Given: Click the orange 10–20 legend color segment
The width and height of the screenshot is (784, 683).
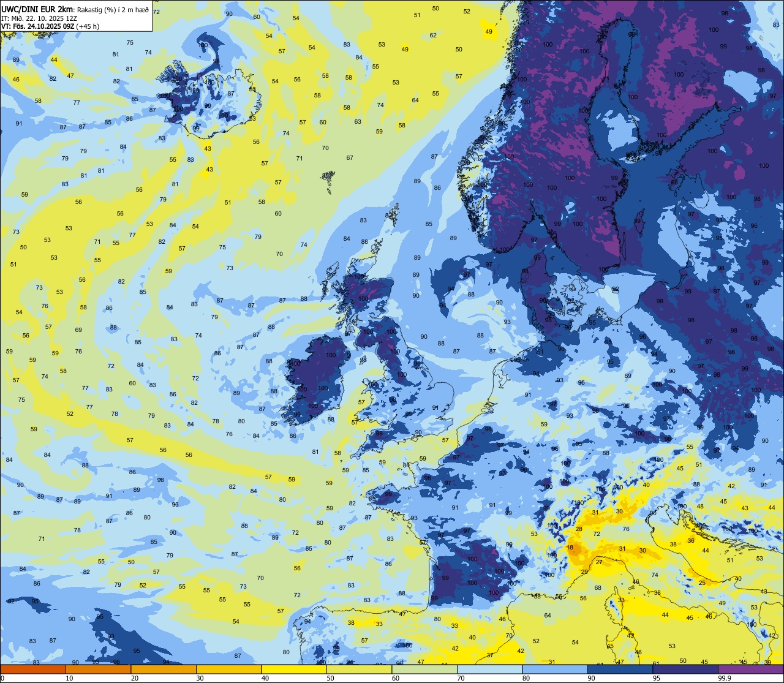Looking at the screenshot, I should click(99, 669).
